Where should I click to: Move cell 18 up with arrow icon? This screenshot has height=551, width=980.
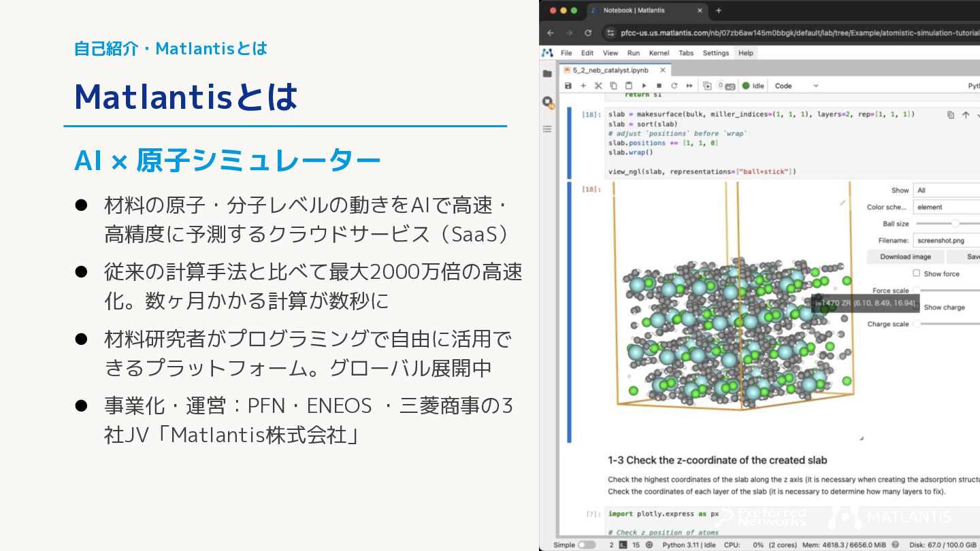(x=965, y=115)
